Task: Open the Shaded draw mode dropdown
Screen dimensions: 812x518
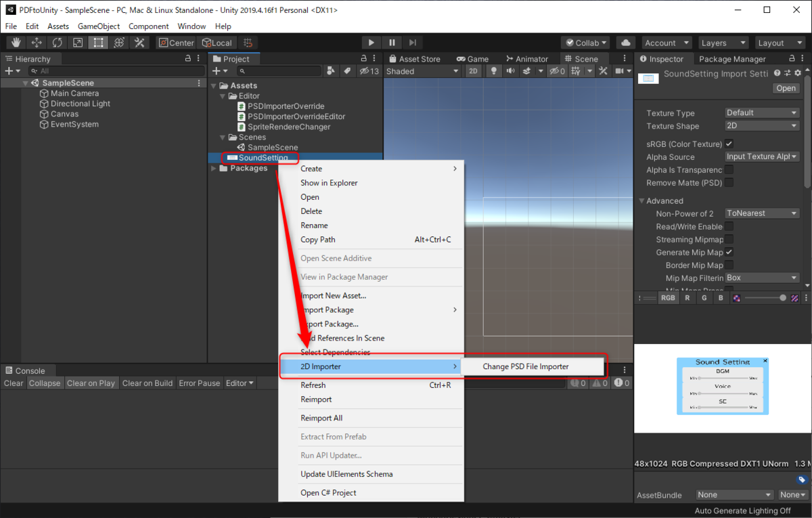Action: (424, 71)
